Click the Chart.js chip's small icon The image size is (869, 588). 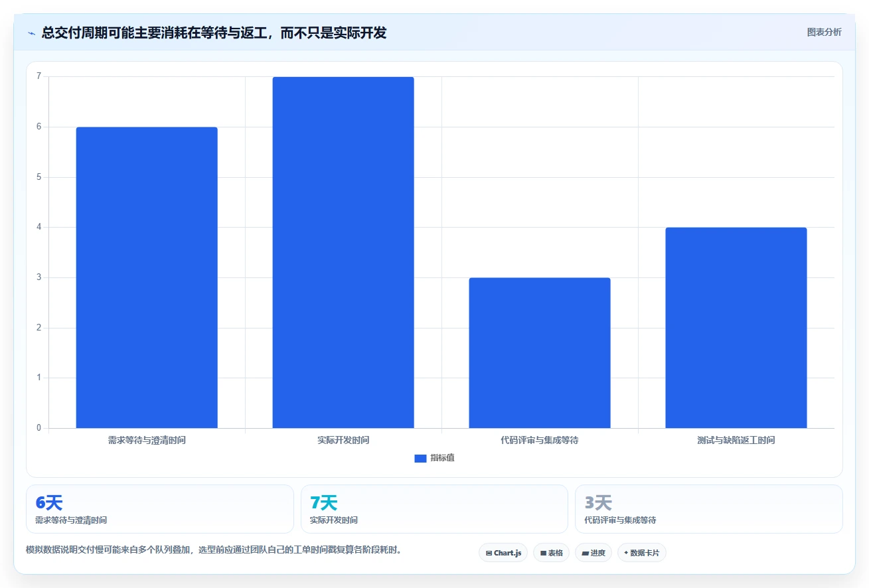tap(489, 553)
